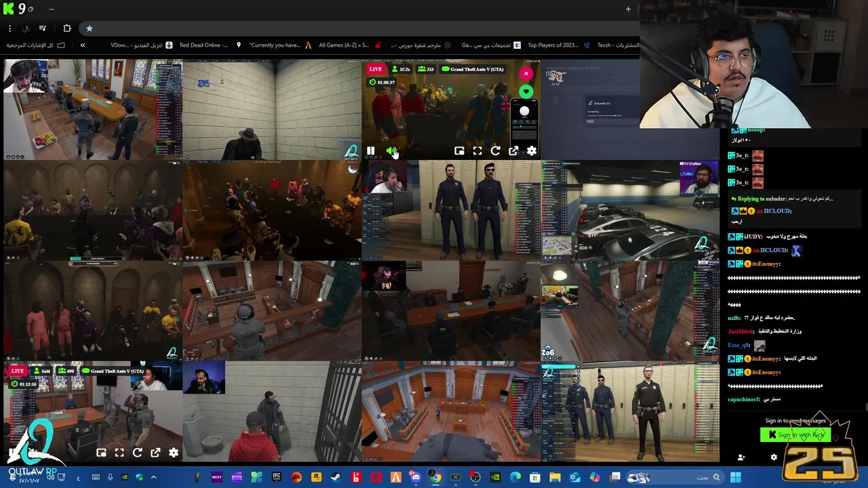Open media control icon in browser toolbar
The width and height of the screenshot is (868, 488).
pos(42,28)
